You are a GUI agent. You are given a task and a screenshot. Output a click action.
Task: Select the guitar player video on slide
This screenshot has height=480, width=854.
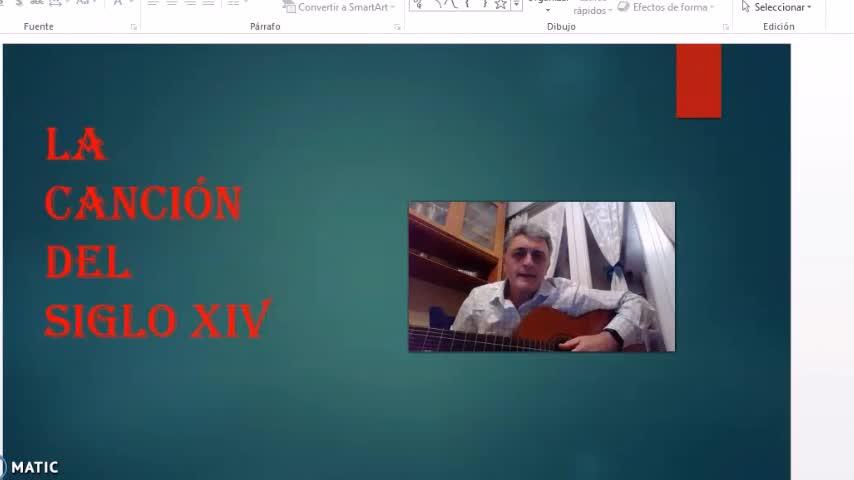click(x=541, y=277)
